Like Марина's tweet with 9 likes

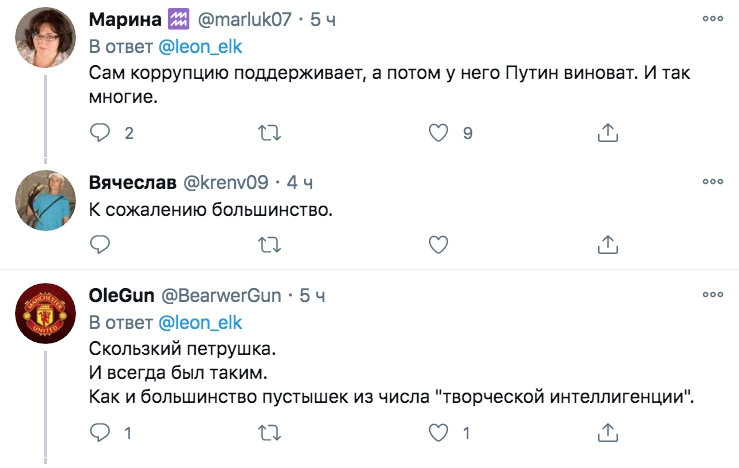tap(438, 132)
